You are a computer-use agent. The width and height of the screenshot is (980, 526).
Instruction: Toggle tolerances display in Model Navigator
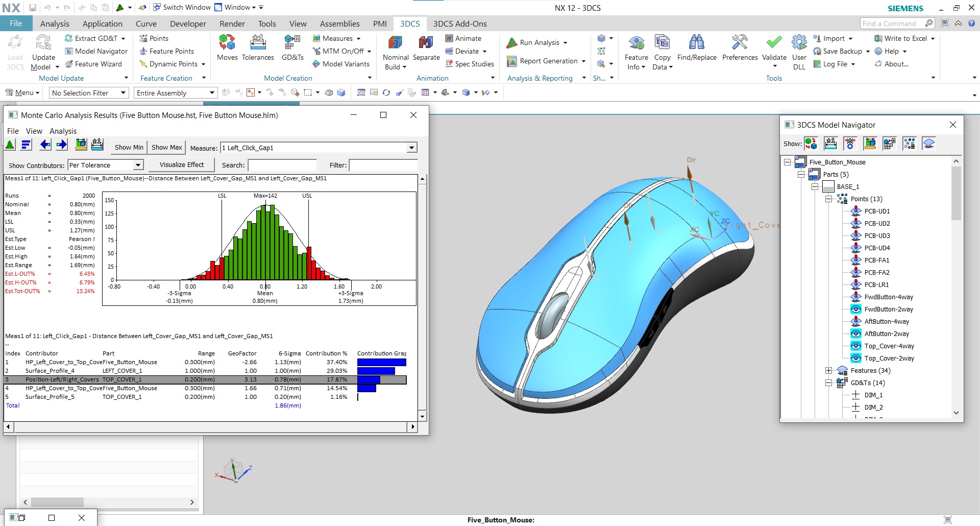tap(830, 144)
